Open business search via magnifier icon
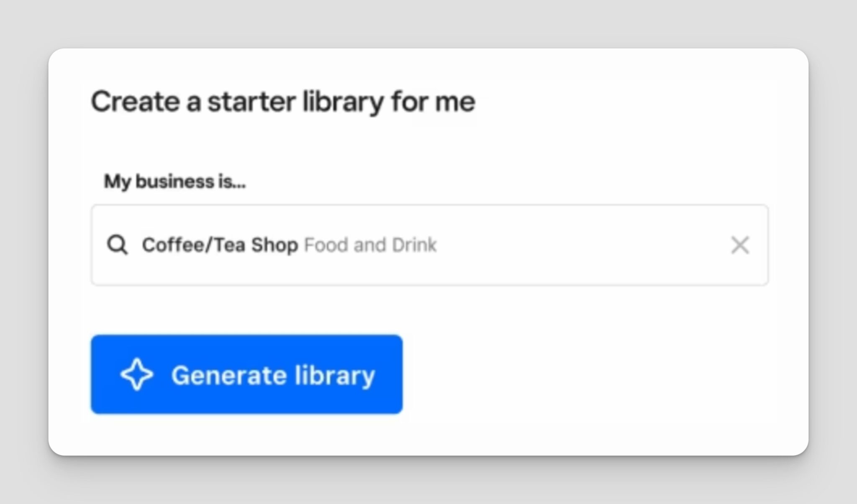Image resolution: width=857 pixels, height=504 pixels. pyautogui.click(x=117, y=245)
